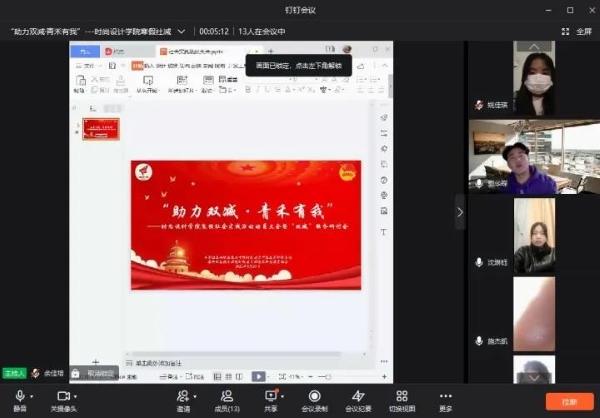Expand camera options arrow beside 关摄像头
Image resolution: width=600 pixels, height=418 pixels.
pos(80,396)
